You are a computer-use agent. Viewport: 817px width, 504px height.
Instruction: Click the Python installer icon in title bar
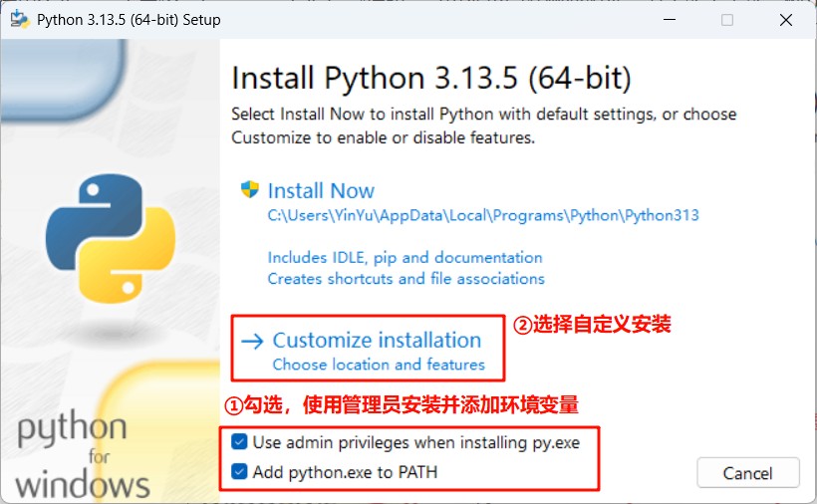(19, 20)
